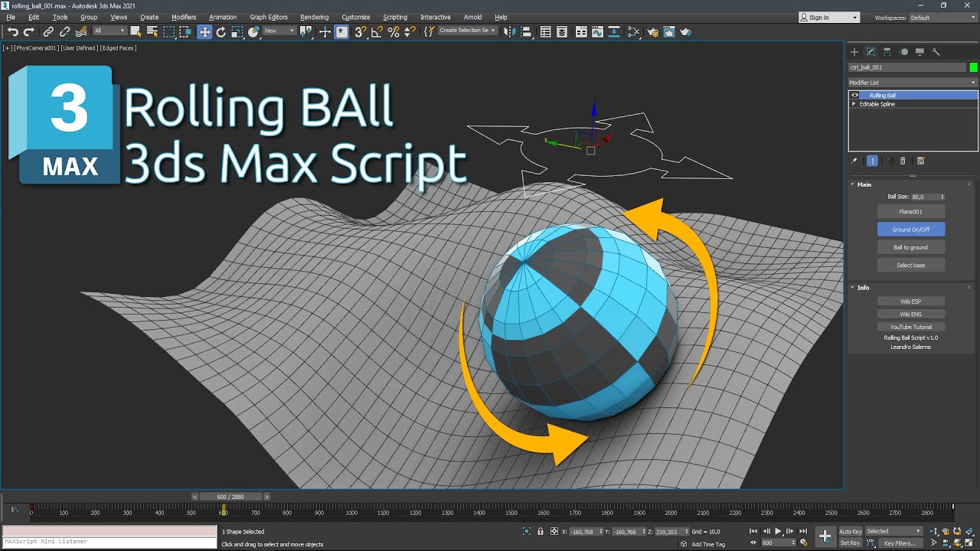The height and width of the screenshot is (551, 980).
Task: Toggle the Spinner Snap button
Action: point(410,31)
